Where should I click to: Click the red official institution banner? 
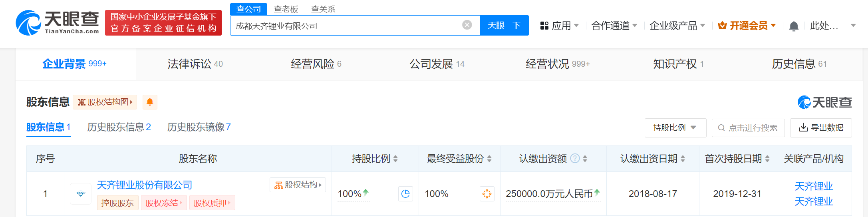[x=163, y=23]
